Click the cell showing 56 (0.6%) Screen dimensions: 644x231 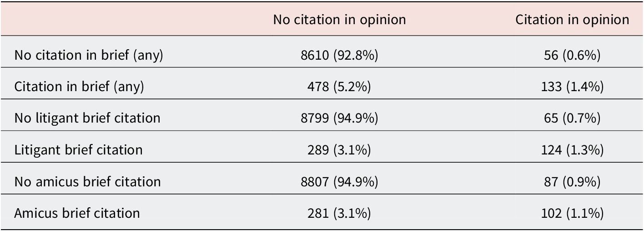tap(572, 55)
